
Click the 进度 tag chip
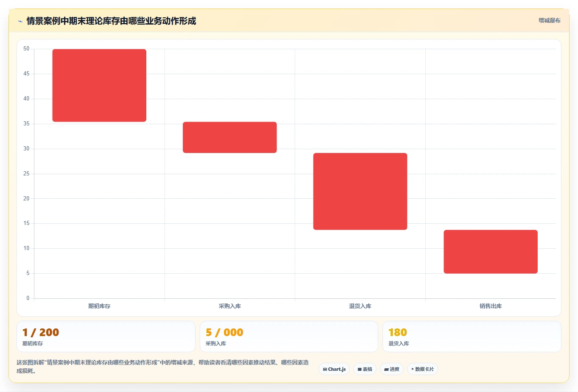pyautogui.click(x=392, y=369)
